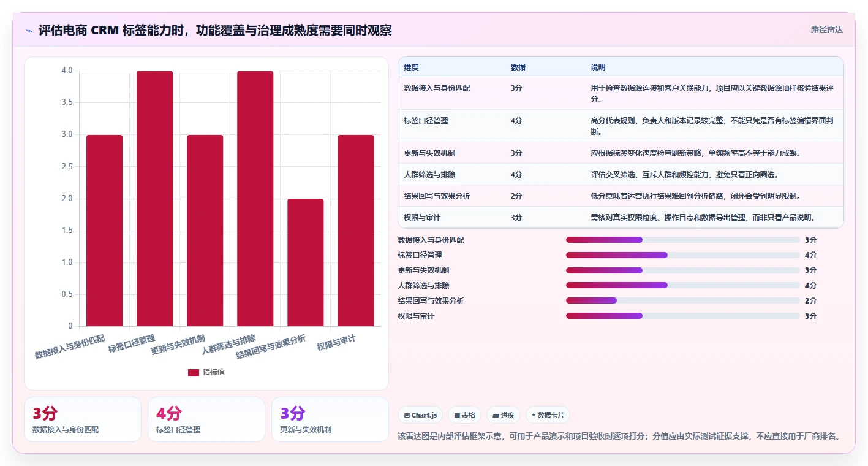Click 人群筛选与排除 in the table
Viewport: 868px width, 466px height.
429,174
